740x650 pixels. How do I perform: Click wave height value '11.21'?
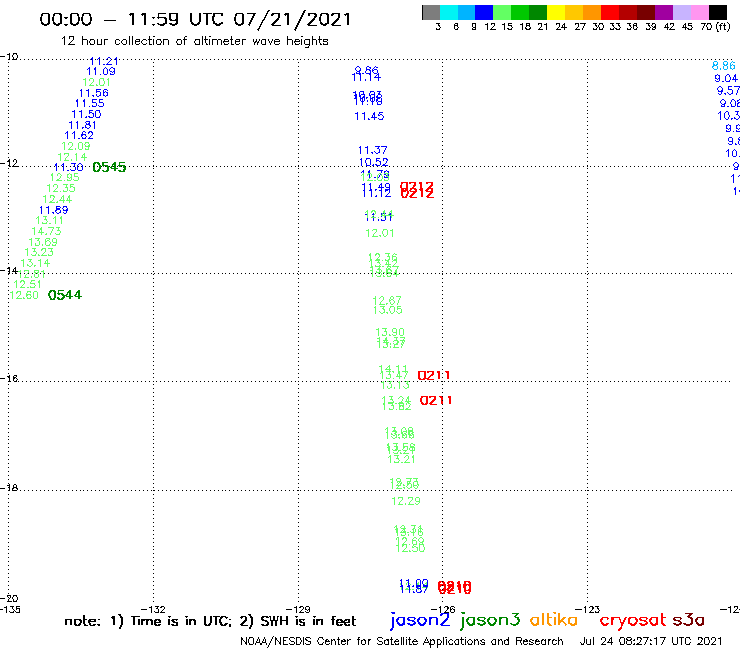tap(104, 61)
